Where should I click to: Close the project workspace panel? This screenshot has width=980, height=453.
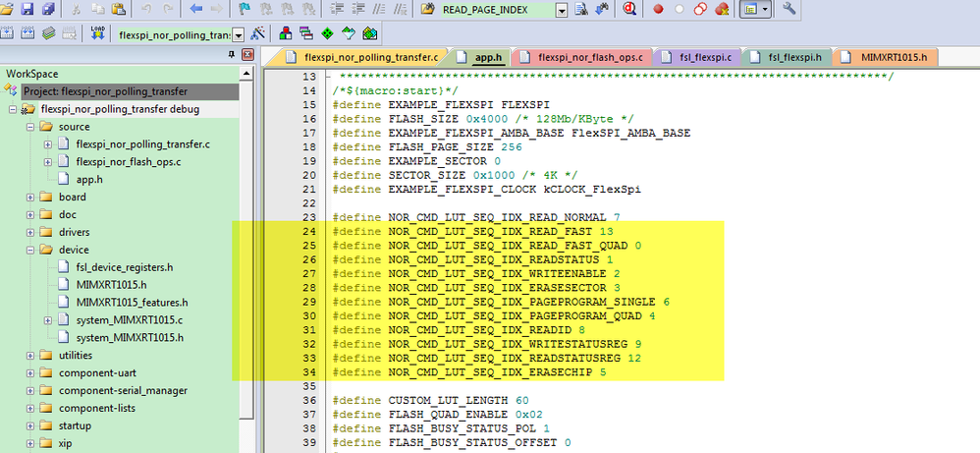(247, 54)
